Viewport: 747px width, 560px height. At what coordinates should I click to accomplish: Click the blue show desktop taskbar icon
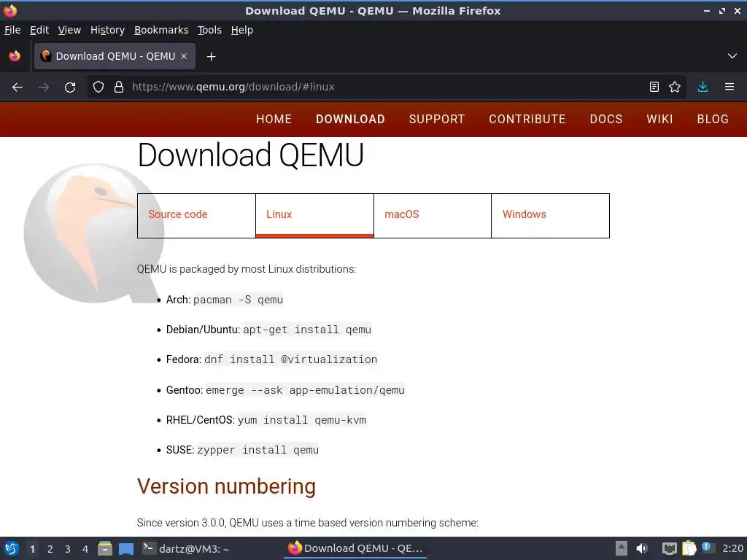click(125, 548)
